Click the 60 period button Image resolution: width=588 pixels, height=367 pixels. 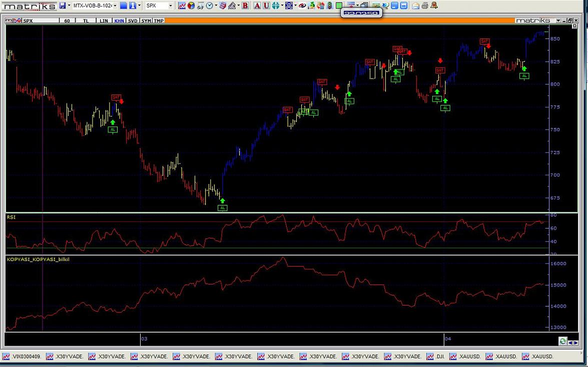pos(67,20)
